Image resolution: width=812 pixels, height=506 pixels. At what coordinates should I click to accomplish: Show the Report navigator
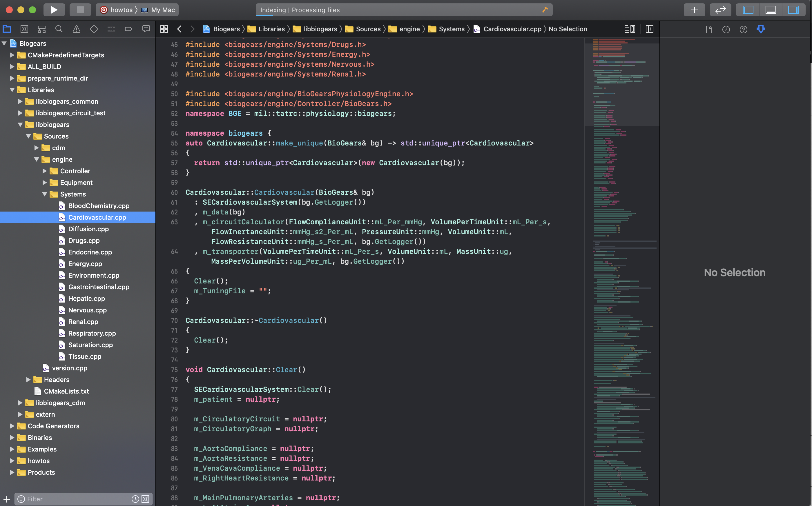146,29
